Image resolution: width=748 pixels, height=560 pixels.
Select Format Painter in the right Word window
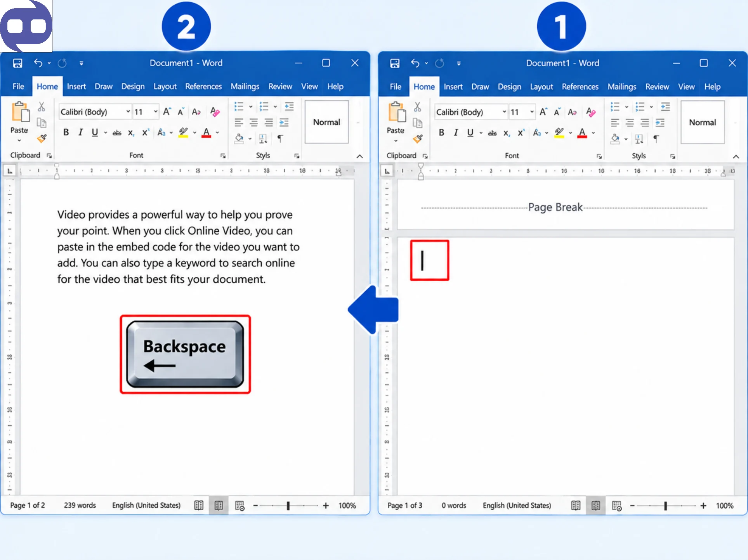418,139
